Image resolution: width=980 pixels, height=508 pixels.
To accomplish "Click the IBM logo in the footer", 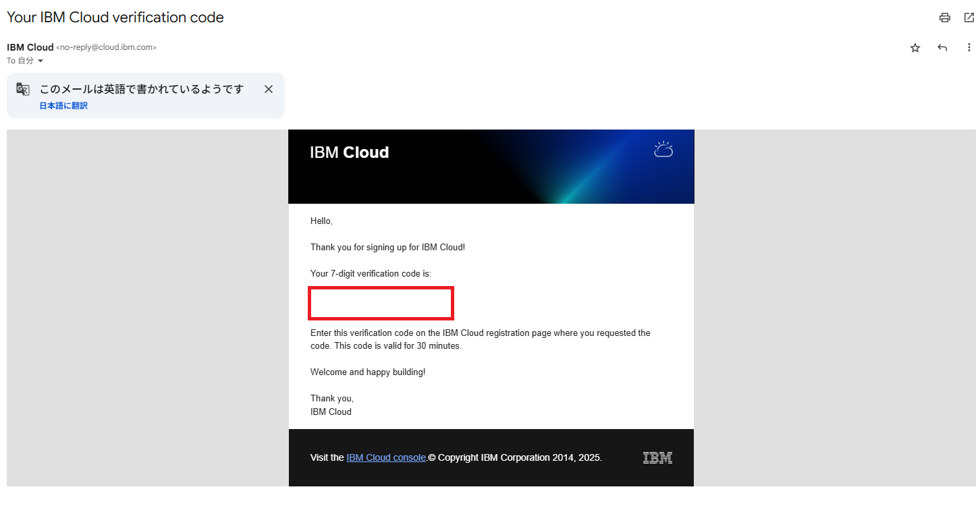I will tap(657, 458).
